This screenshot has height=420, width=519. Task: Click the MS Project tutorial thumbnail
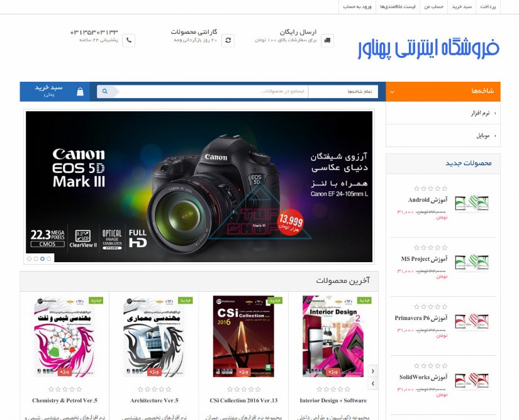pyautogui.click(x=472, y=262)
